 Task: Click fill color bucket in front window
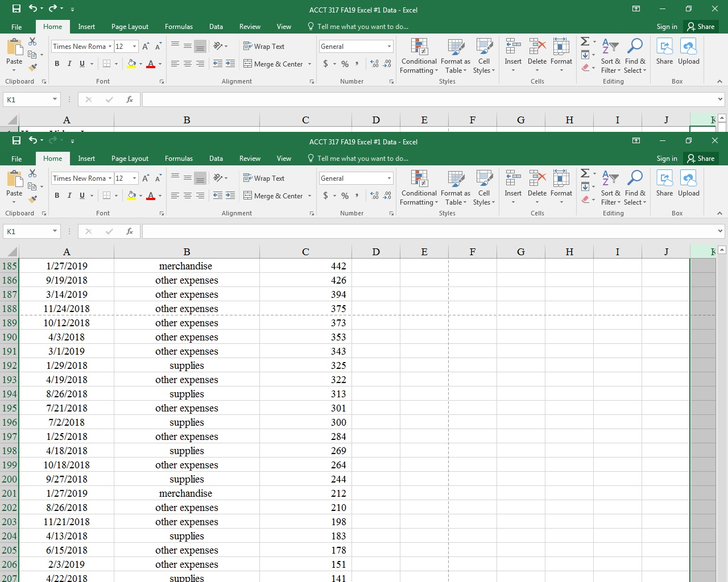132,196
